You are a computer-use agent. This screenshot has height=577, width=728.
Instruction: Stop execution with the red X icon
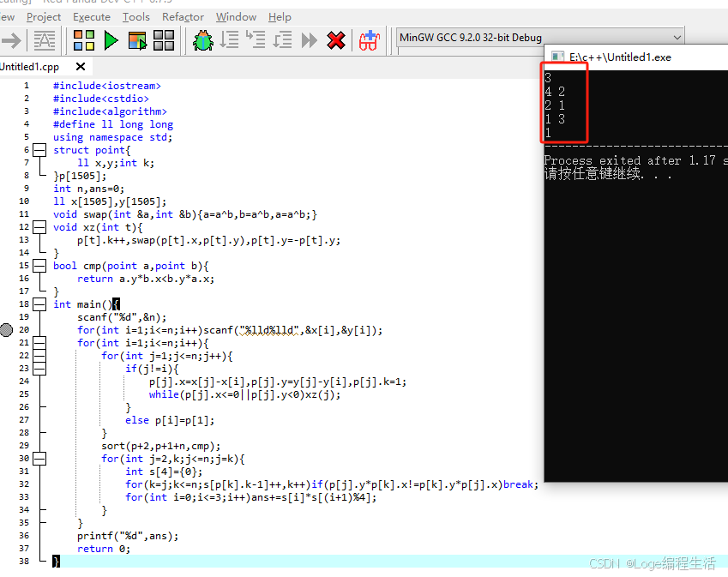click(335, 40)
